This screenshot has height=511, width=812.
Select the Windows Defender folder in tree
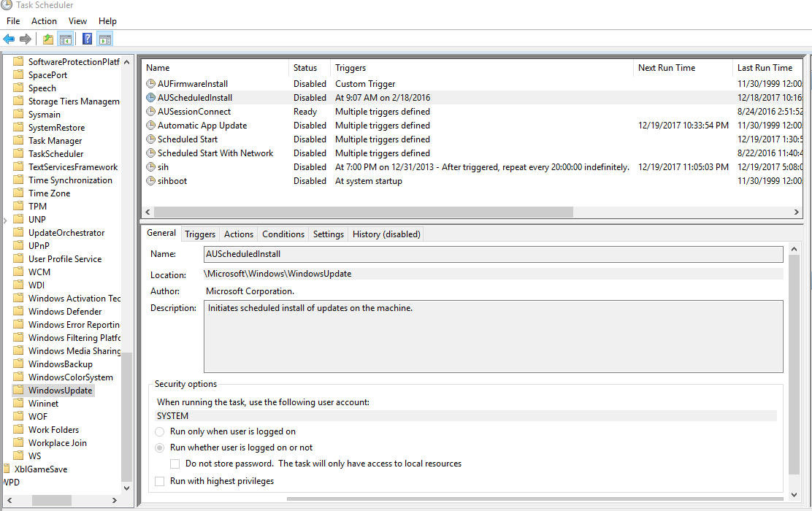click(x=64, y=312)
